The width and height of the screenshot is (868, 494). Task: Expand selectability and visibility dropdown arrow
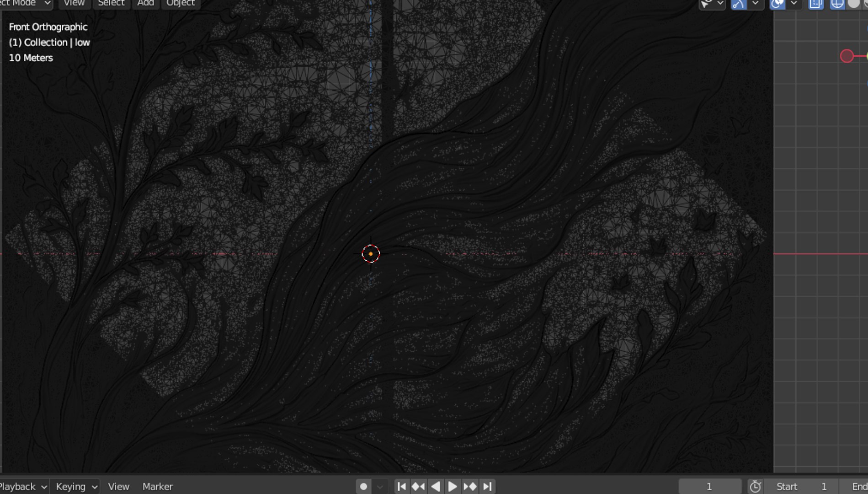[x=720, y=4]
